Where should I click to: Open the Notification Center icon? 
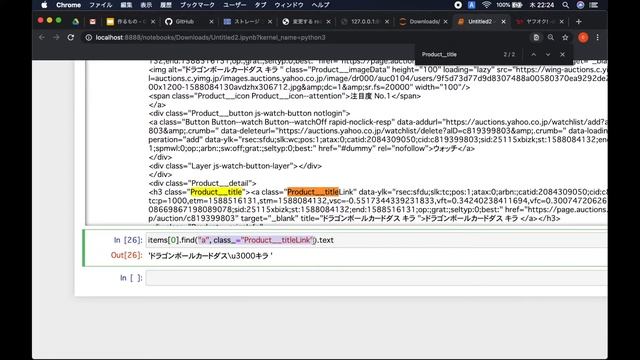[x=594, y=5]
